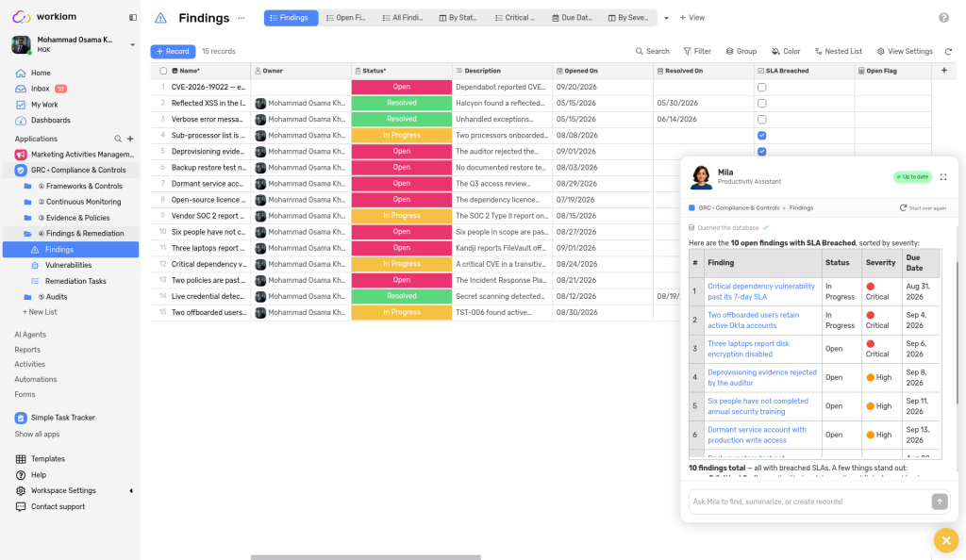Add a new Record

174,52
